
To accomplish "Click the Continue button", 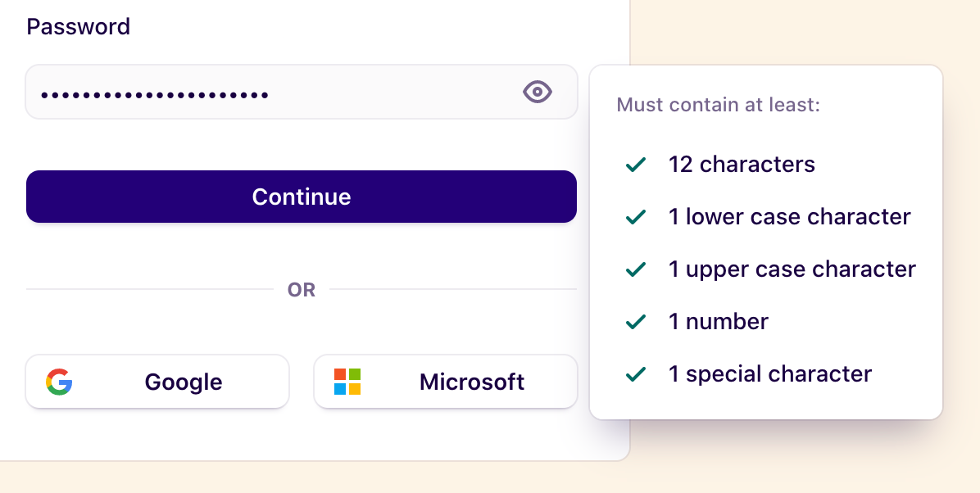I will click(x=301, y=197).
